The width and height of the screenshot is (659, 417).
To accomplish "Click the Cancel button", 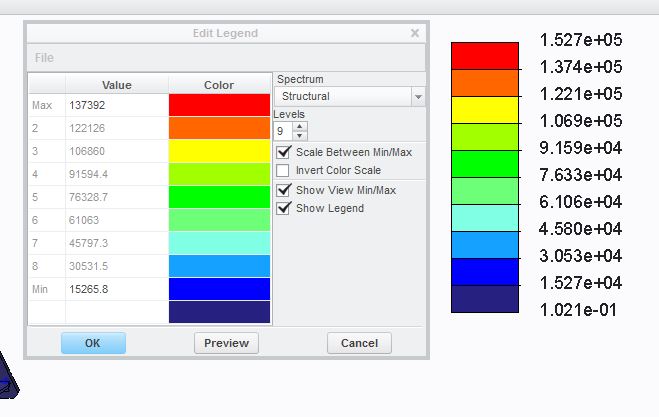I will coord(359,343).
